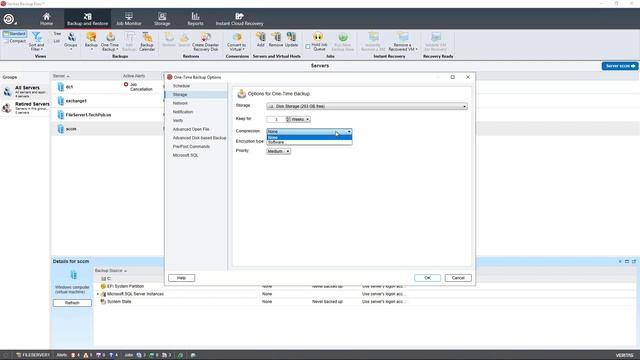Open the Advanced Disk-based Backup page

pyautogui.click(x=199, y=138)
